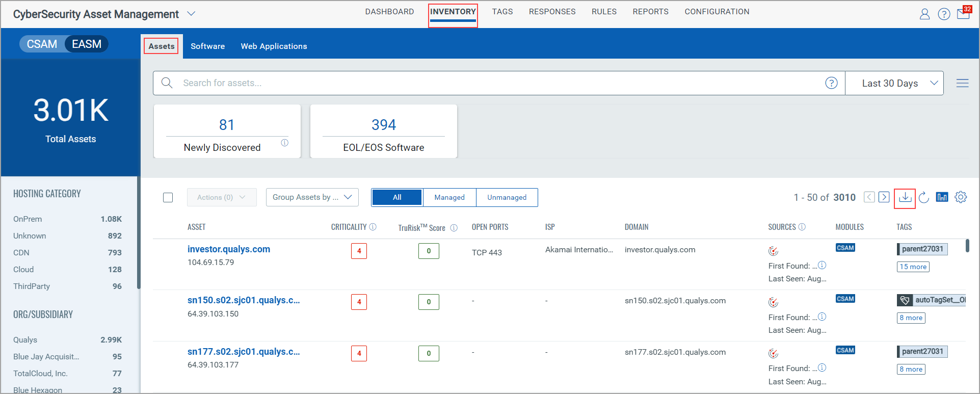
Task: Filter to Managed assets
Action: pos(449,197)
